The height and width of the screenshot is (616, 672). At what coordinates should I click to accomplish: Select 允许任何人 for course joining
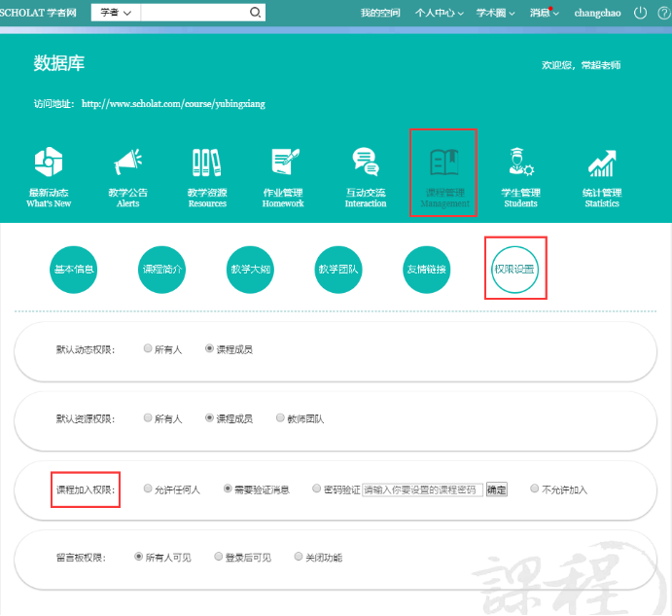(148, 489)
